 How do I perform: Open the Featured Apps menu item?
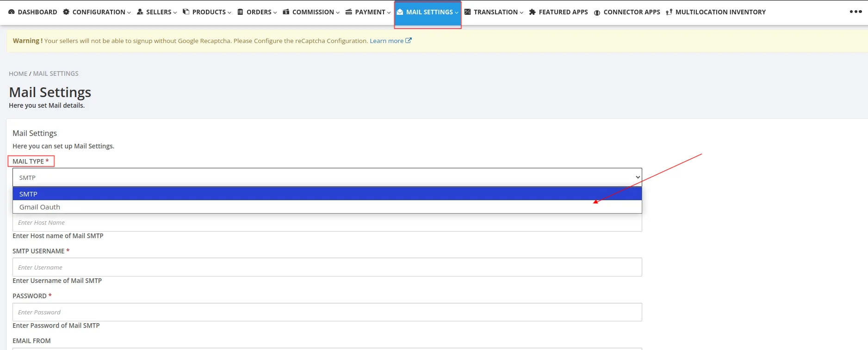coord(558,12)
